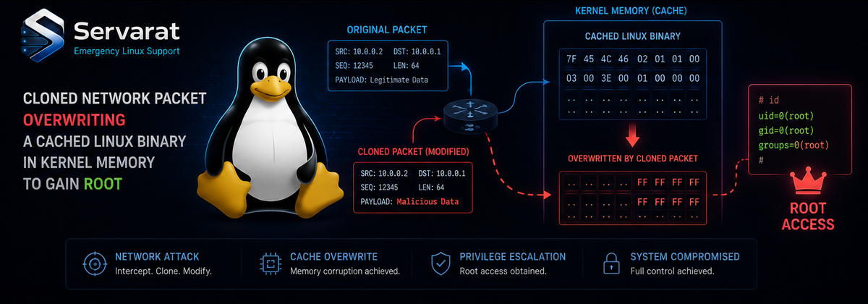Click the green "ROOT" word in headline
The image size is (868, 304).
pos(101,184)
